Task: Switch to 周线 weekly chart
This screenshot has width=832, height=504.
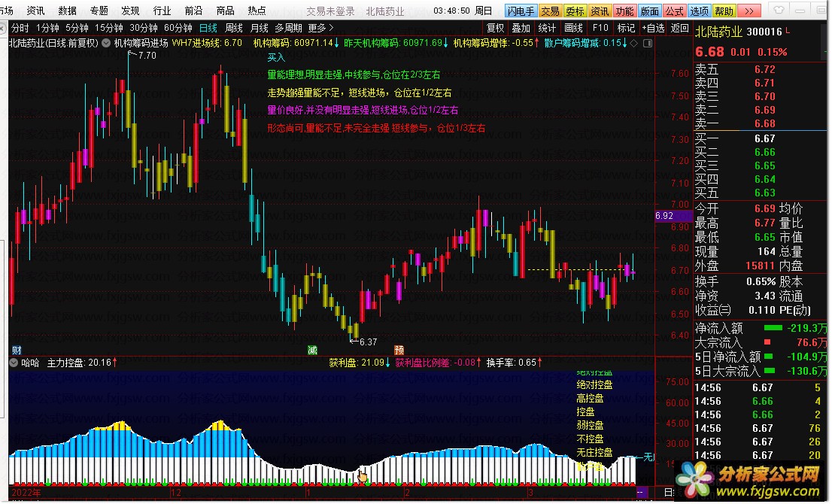Action: [x=233, y=28]
